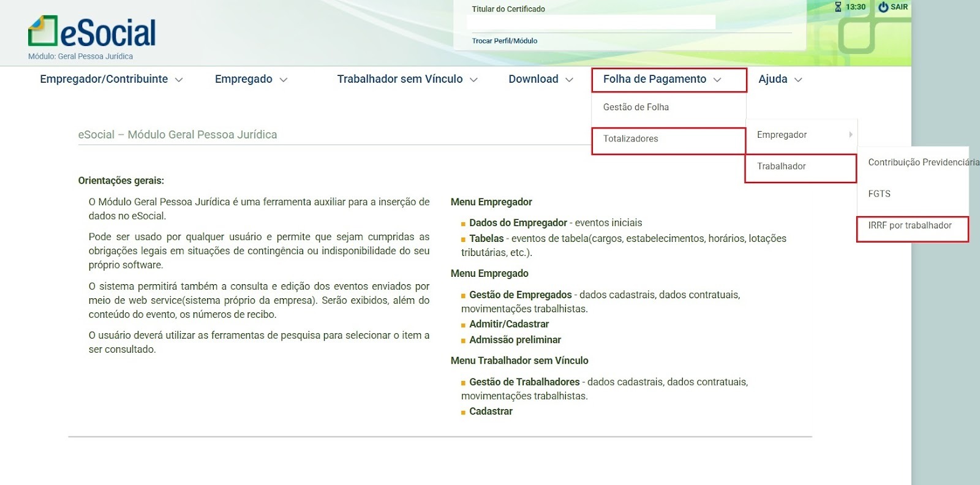Expand the Empregador submenu arrow
980x485 pixels.
851,135
